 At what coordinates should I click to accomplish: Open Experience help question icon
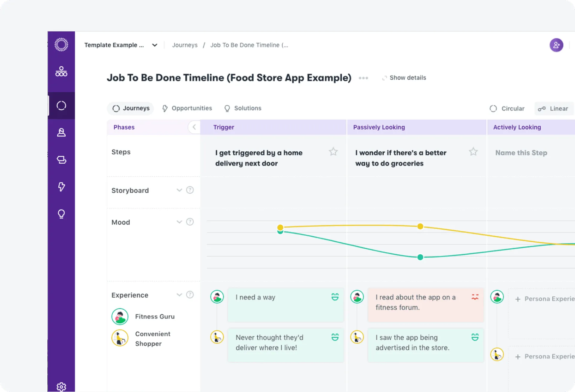point(190,295)
